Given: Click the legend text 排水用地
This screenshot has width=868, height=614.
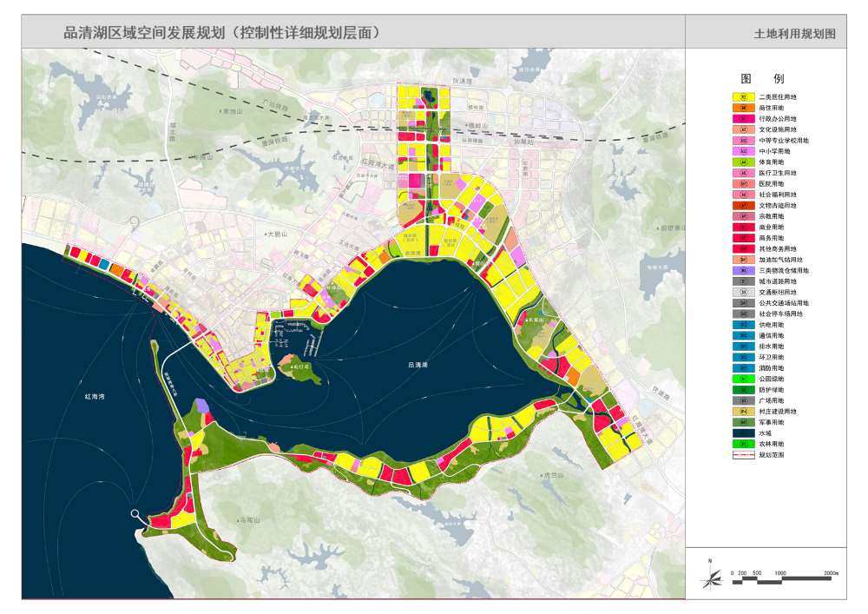Looking at the screenshot, I should [x=772, y=347].
